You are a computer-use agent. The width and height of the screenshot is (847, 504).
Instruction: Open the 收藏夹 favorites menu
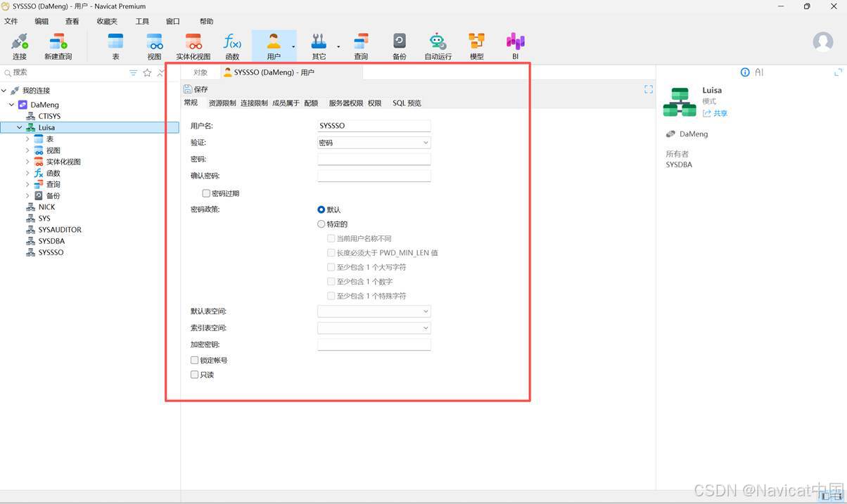[x=108, y=21]
